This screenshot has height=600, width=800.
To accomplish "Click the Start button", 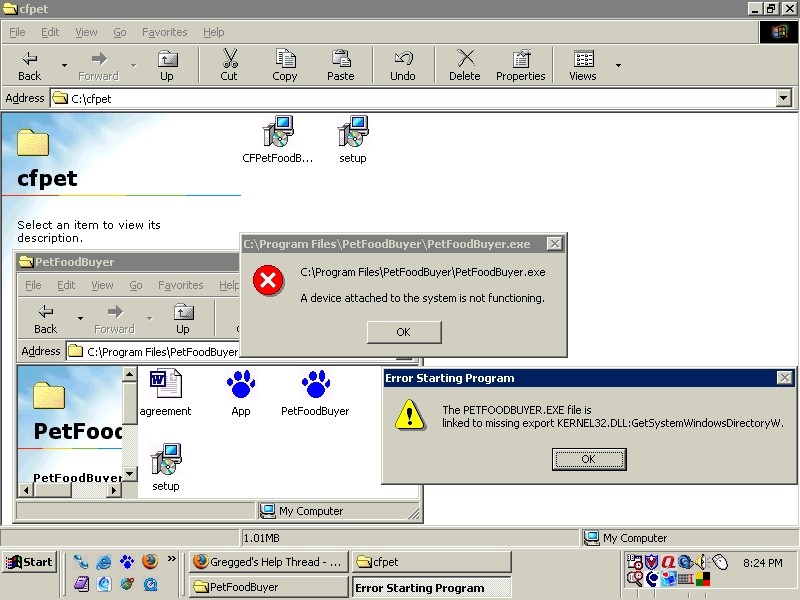I will 29,562.
